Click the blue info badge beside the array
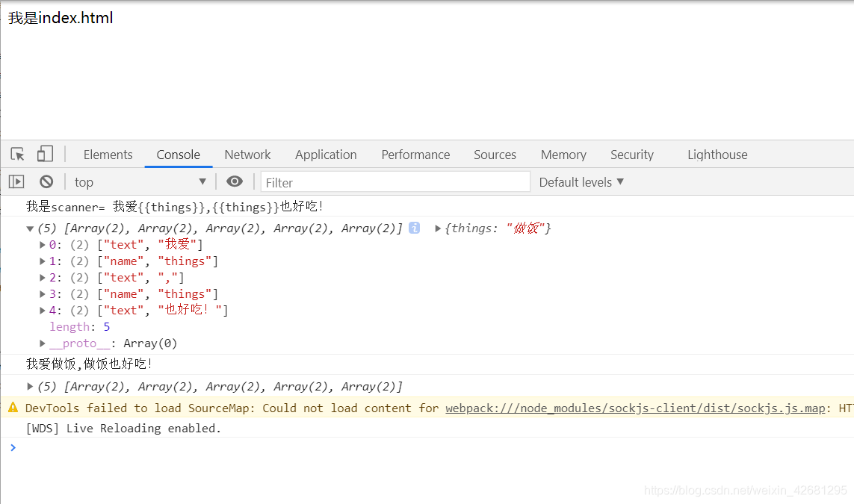The width and height of the screenshot is (854, 504). tap(415, 228)
